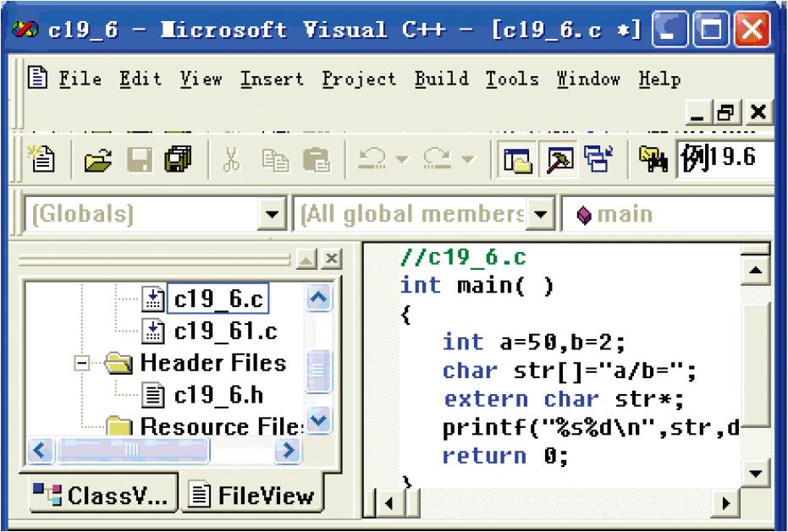The image size is (788, 532).
Task: Click the code line extern char str*;
Action: [x=564, y=399]
